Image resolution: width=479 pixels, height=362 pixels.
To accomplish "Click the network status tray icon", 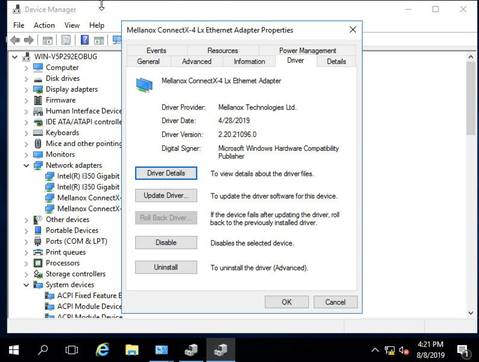I will coord(389,350).
